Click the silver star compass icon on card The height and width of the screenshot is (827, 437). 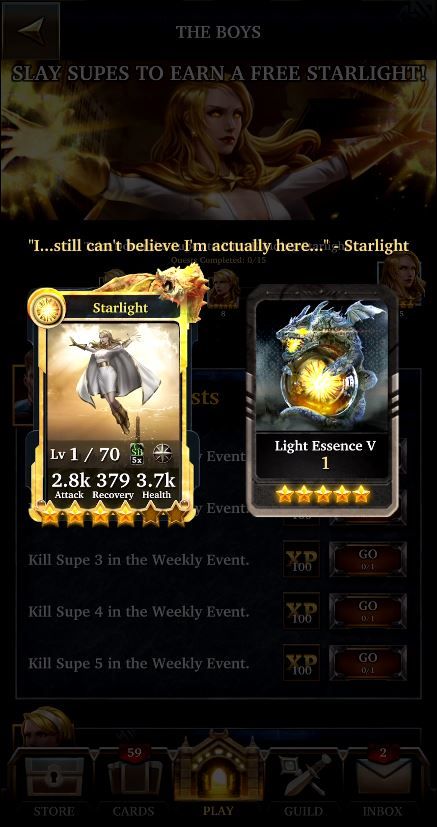point(163,453)
